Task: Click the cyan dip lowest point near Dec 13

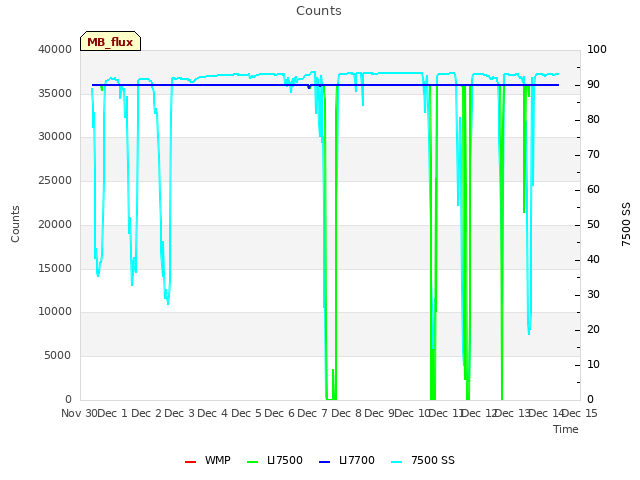Action: tap(529, 333)
